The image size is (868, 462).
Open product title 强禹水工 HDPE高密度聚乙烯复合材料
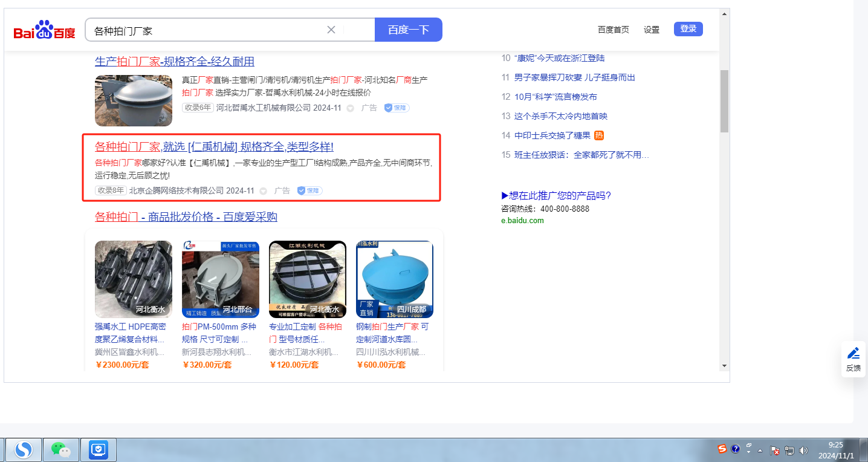[131, 333]
